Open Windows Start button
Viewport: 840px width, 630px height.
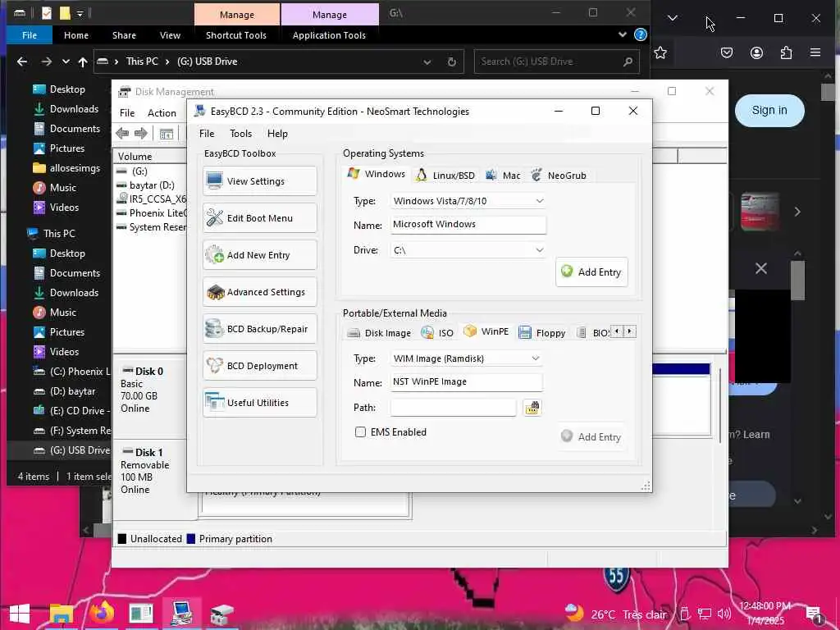pos(20,614)
